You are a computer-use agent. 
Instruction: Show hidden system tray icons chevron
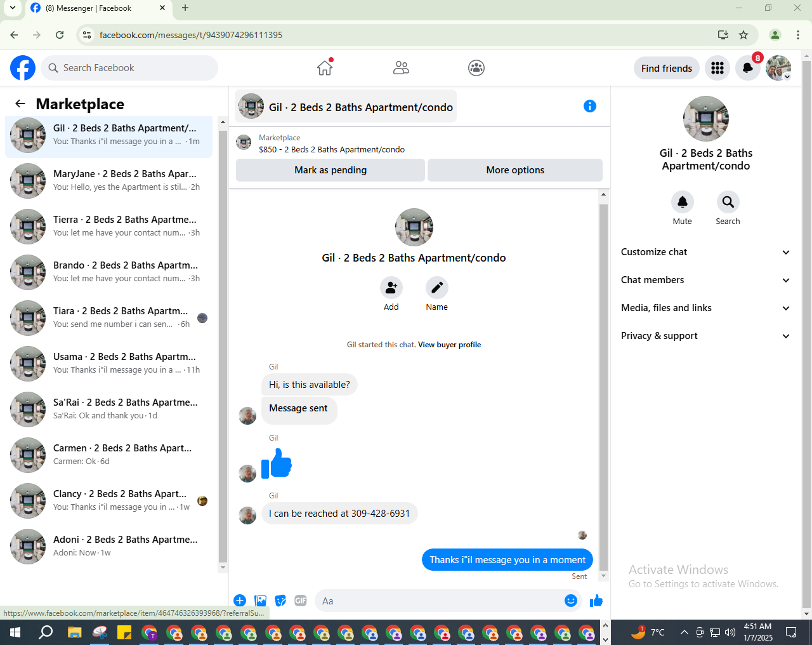(x=684, y=632)
